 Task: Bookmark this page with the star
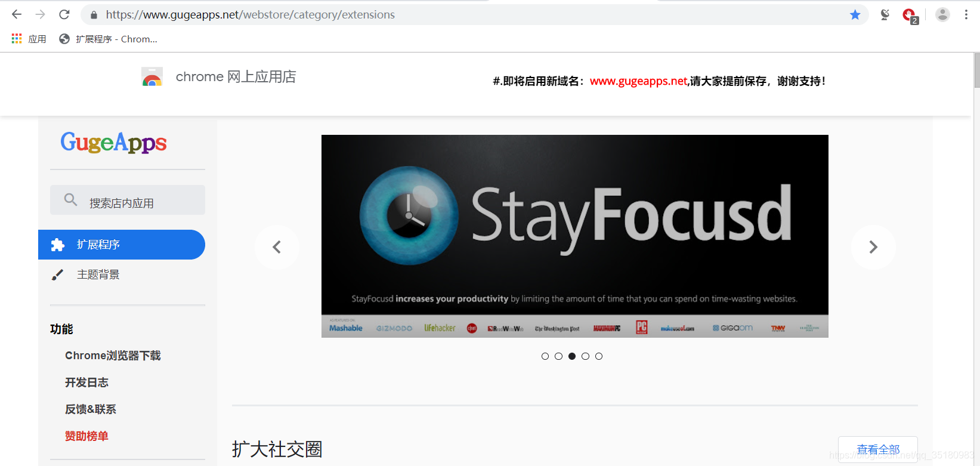pos(855,15)
